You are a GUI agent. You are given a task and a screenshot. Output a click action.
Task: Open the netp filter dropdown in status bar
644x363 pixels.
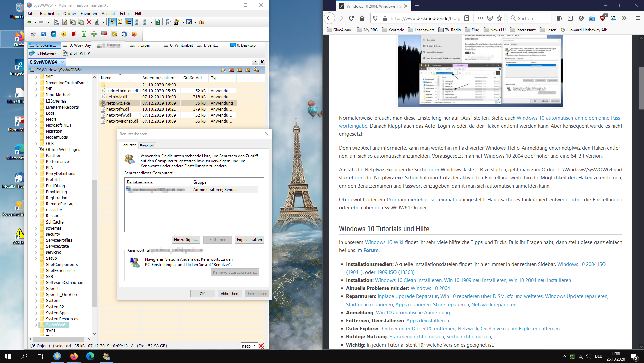coord(255,346)
